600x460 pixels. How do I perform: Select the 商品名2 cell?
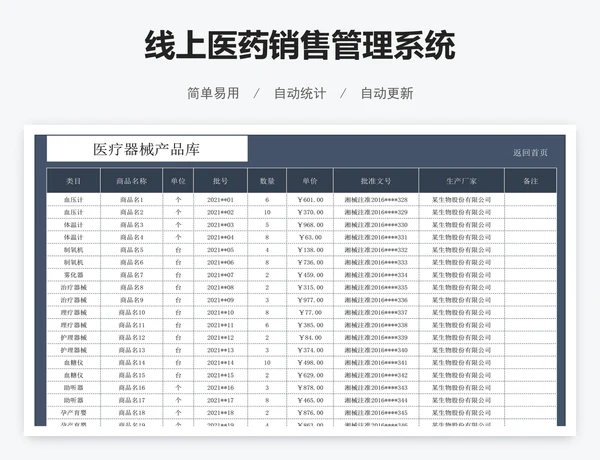tap(131, 212)
